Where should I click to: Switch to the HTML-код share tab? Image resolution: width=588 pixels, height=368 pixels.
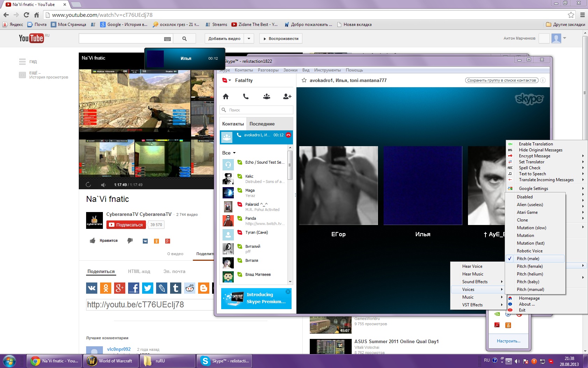(139, 271)
